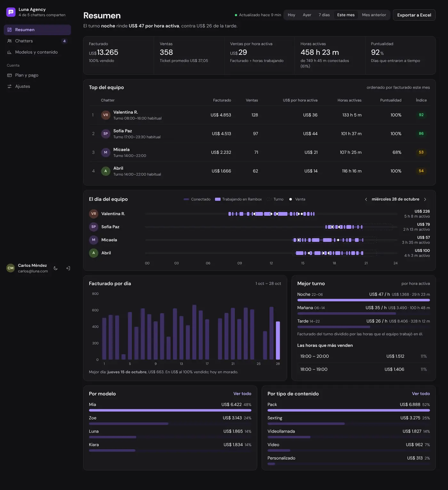Screen dimensions: 448x490
Task: Switch to the 7 días range
Action: pos(324,15)
